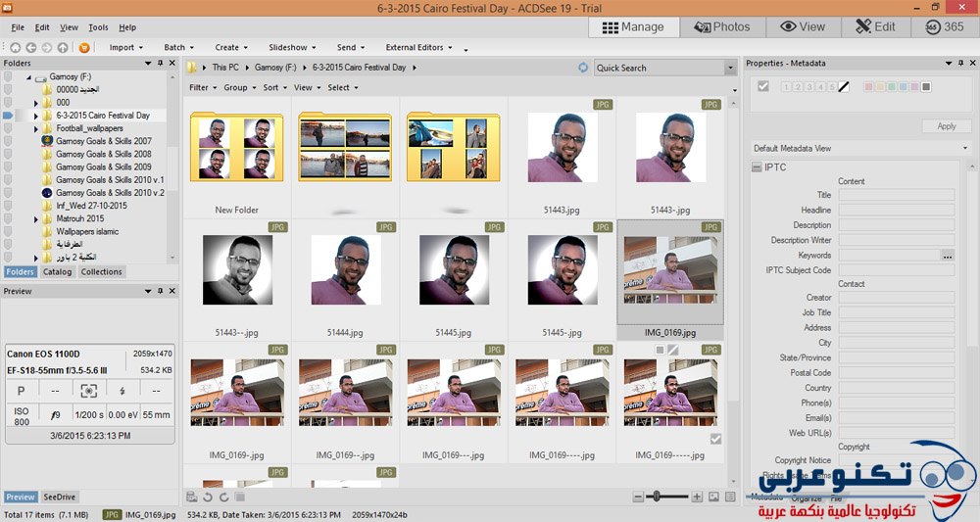Click the IPTC Title input field
Viewport: 980px width, 522px height.
897,195
